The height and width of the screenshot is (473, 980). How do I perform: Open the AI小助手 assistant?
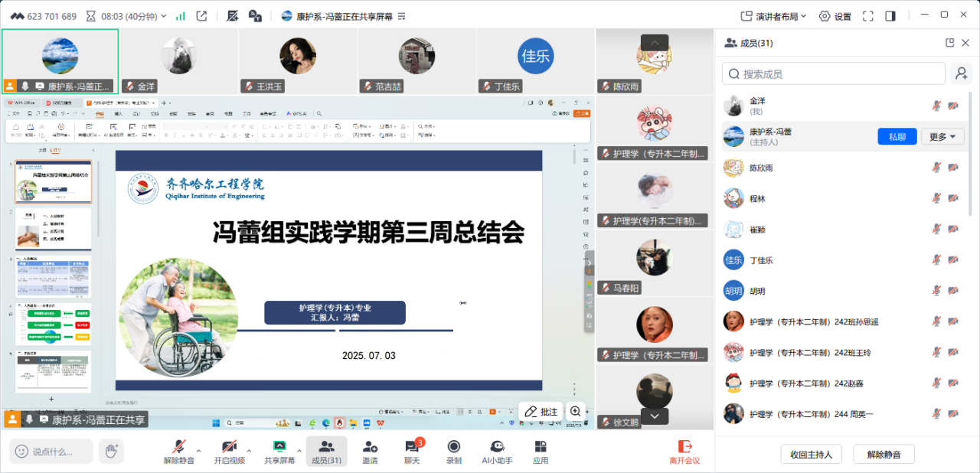click(497, 451)
